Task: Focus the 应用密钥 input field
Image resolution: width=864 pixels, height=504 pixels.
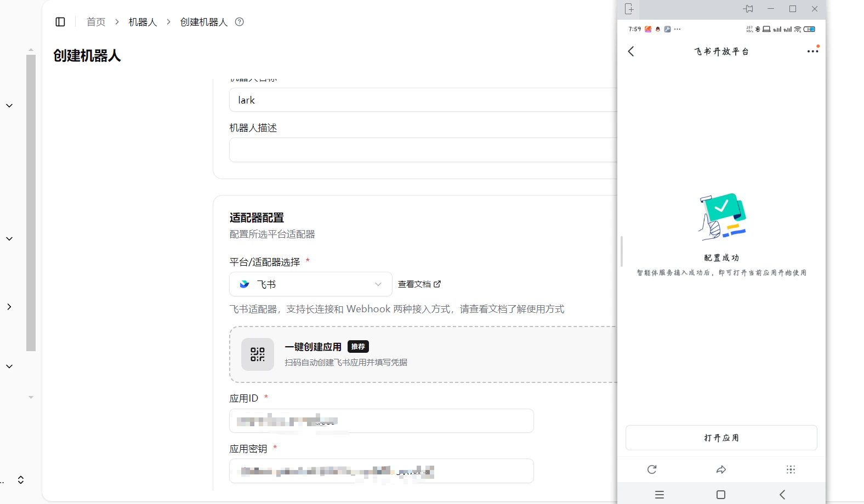Action: pyautogui.click(x=382, y=471)
